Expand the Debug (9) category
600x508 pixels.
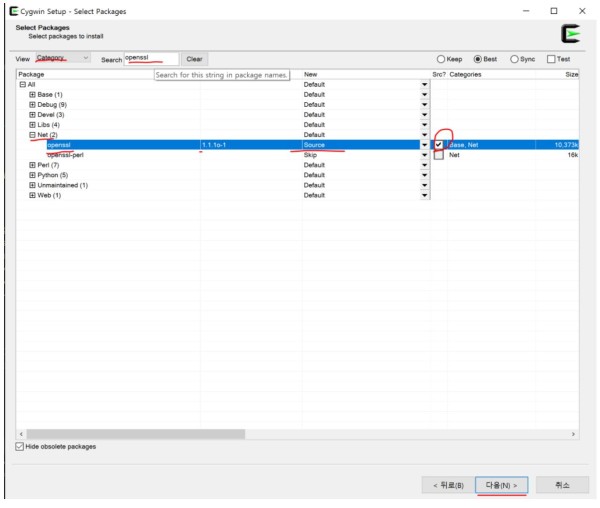[x=33, y=104]
